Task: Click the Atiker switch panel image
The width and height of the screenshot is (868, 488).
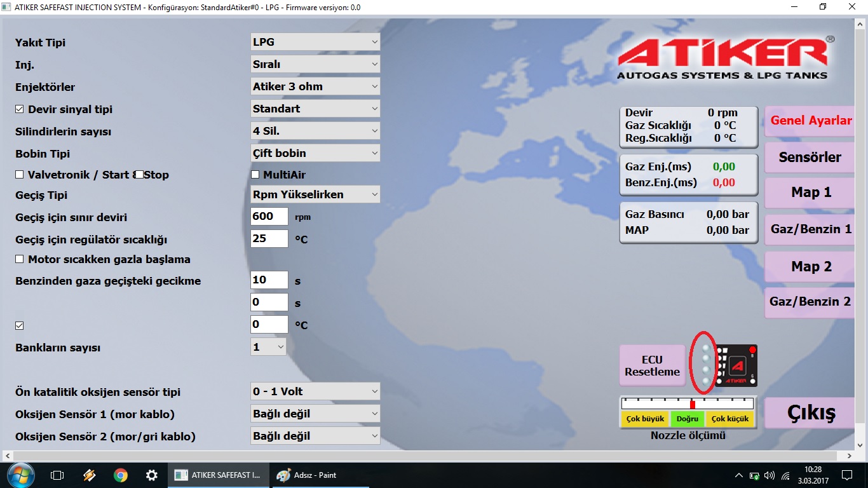Action: [736, 366]
